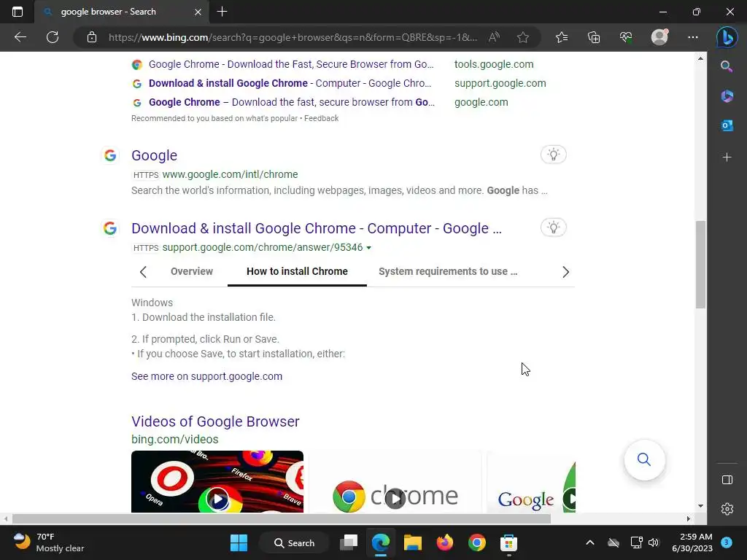747x560 pixels.
Task: Open Settings and more ellipsis menu
Action: (693, 37)
